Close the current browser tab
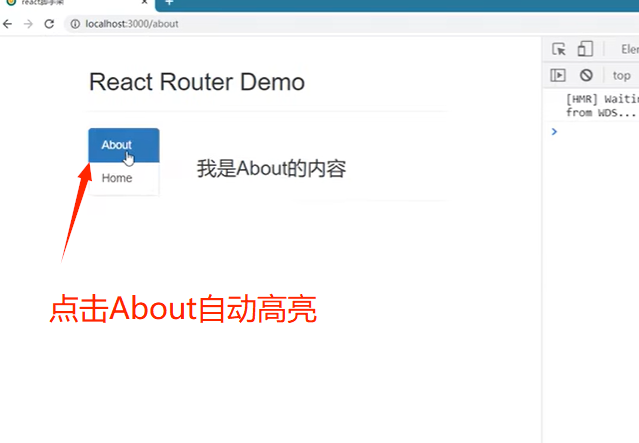 point(144,2)
